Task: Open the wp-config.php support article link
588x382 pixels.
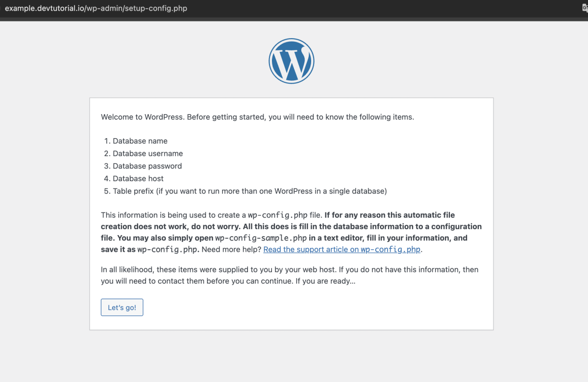Action: click(x=342, y=249)
